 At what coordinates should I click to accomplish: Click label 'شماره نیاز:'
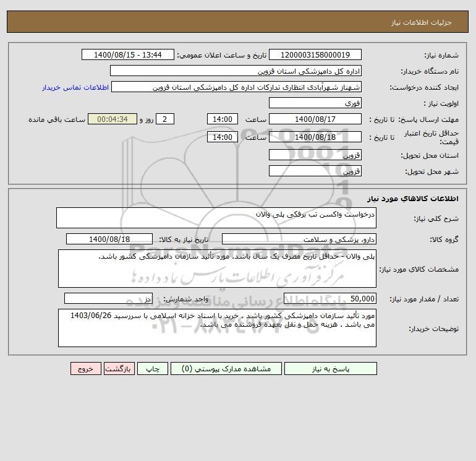tap(441, 55)
